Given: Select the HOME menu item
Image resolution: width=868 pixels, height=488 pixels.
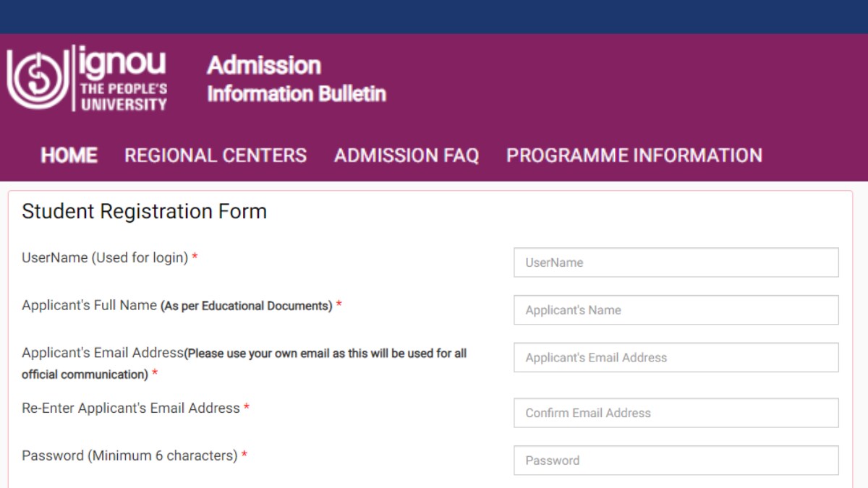Looking at the screenshot, I should [69, 155].
